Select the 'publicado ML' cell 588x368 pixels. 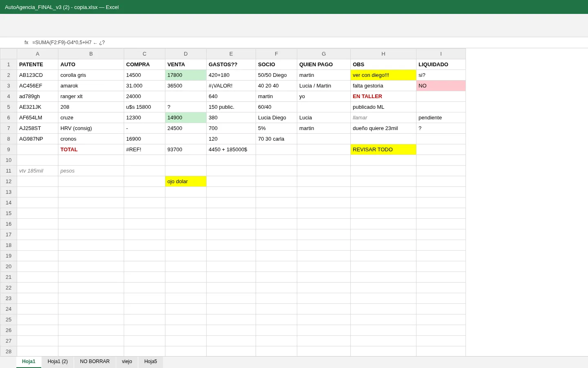[383, 107]
